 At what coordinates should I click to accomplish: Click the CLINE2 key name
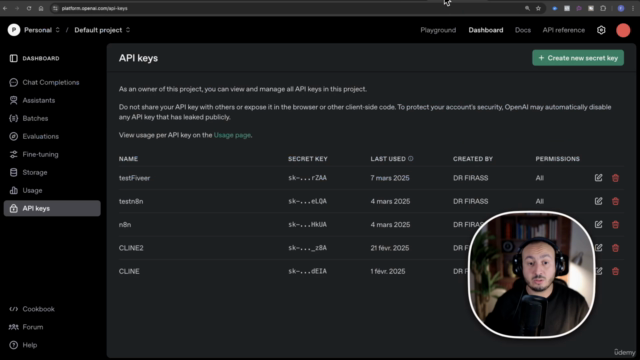[131, 248]
